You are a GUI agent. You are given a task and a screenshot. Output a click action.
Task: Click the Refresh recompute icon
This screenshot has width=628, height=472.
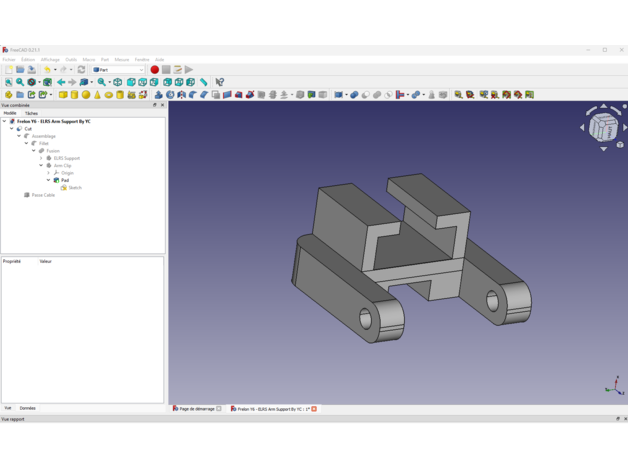point(82,70)
